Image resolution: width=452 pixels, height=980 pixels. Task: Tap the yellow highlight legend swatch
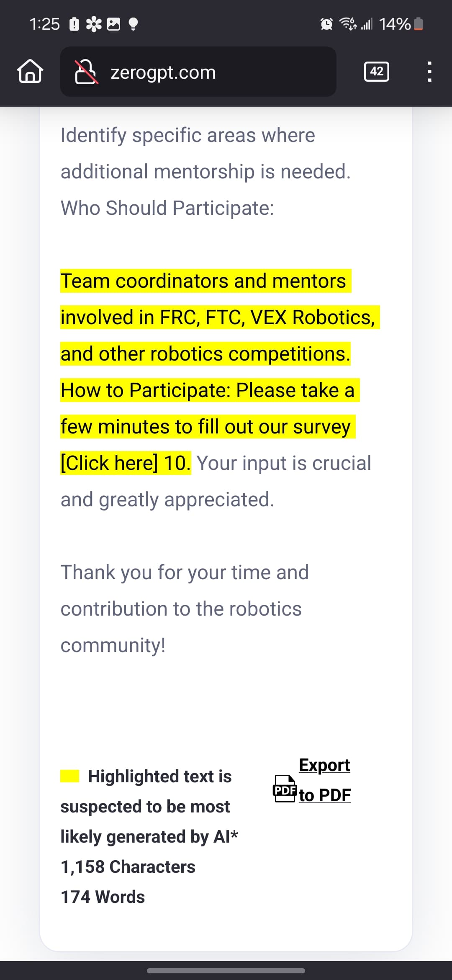pyautogui.click(x=70, y=776)
